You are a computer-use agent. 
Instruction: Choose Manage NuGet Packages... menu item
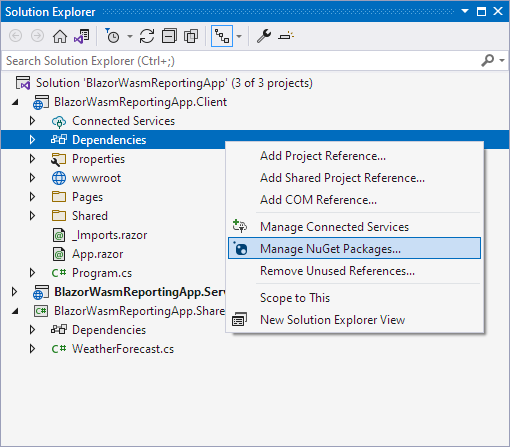(354, 248)
